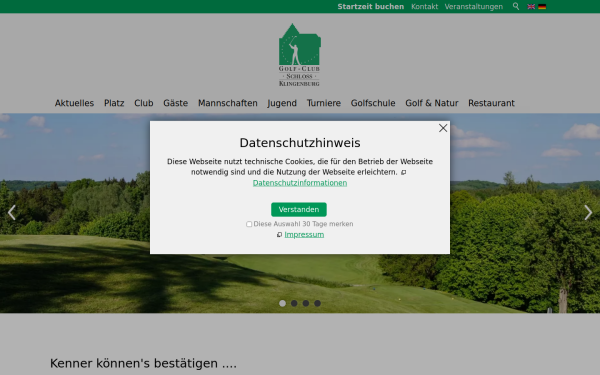Click the Verstanden button

[x=299, y=209]
